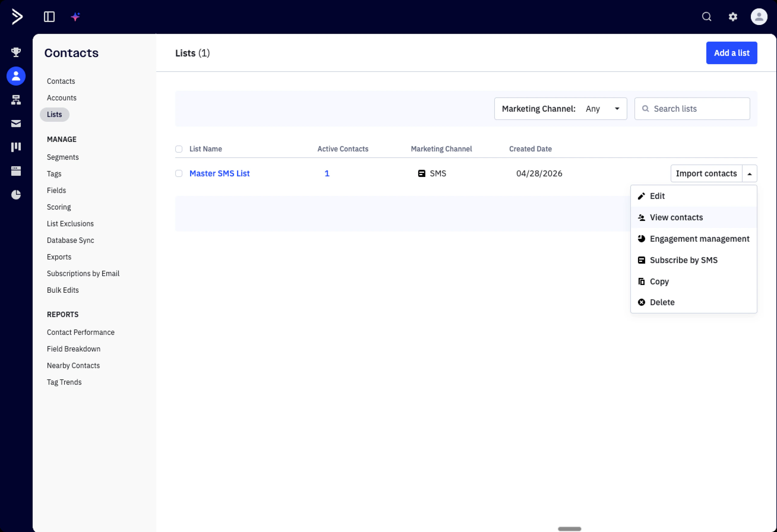777x532 pixels.
Task: Click the pencil icon next to Edit
Action: pos(641,196)
